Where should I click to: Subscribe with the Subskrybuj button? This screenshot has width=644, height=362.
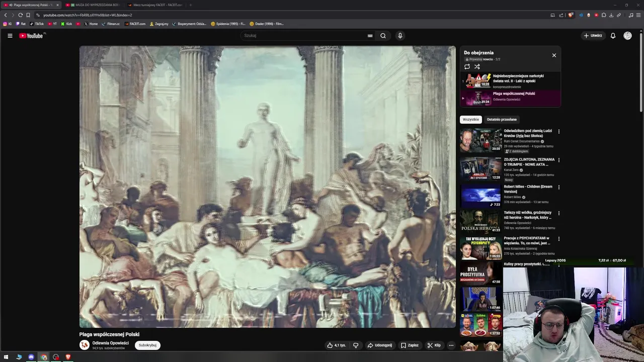147,345
